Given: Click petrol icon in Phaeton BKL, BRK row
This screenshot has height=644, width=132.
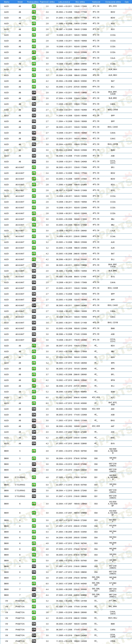Looking at the screenshot, I should [34, 606].
